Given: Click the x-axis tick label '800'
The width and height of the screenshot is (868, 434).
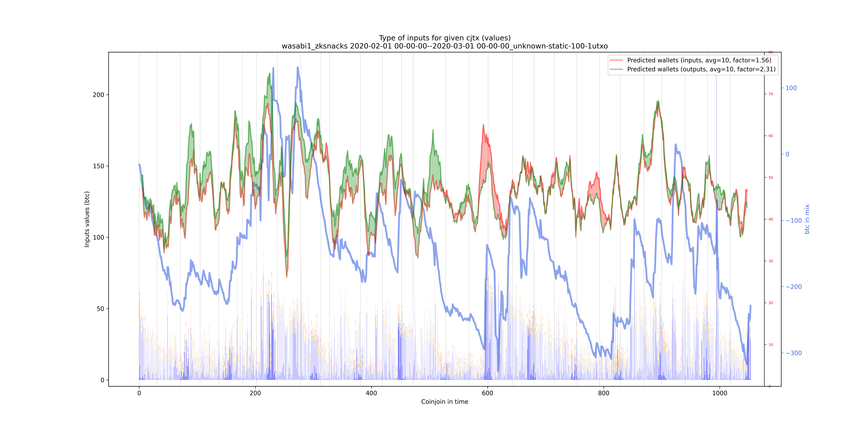Looking at the screenshot, I should click(604, 393).
